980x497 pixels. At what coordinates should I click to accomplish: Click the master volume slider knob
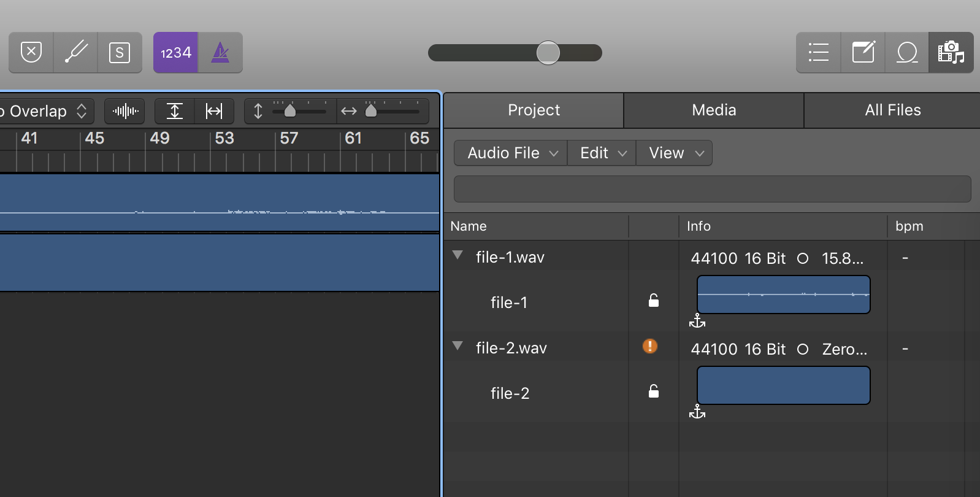click(548, 53)
